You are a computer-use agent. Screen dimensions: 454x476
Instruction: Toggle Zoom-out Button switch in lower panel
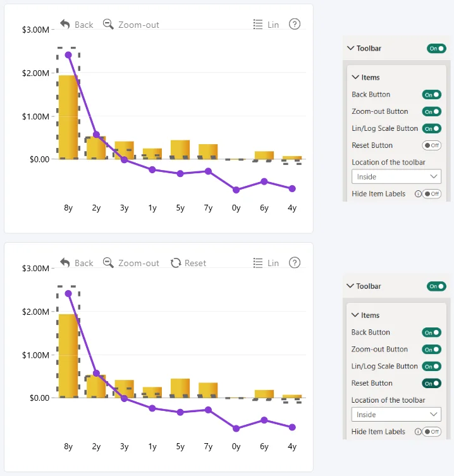[x=431, y=350]
